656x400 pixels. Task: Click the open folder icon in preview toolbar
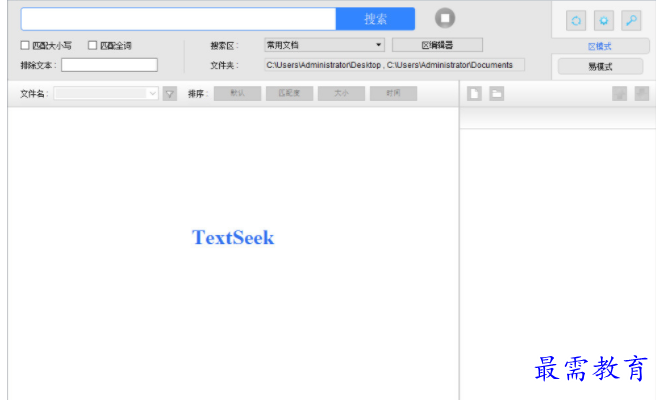[x=497, y=94]
